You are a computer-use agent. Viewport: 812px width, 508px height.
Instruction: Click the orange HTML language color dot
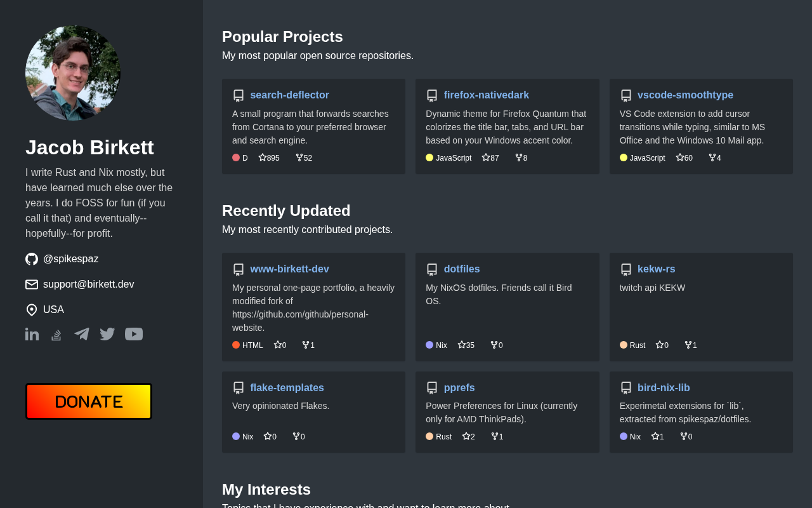pyautogui.click(x=236, y=345)
